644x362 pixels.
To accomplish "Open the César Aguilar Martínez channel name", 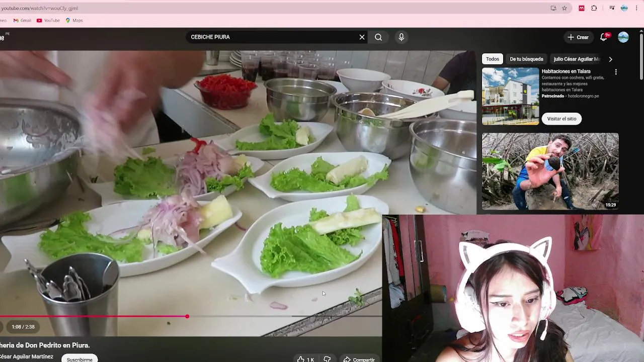I will (x=27, y=356).
